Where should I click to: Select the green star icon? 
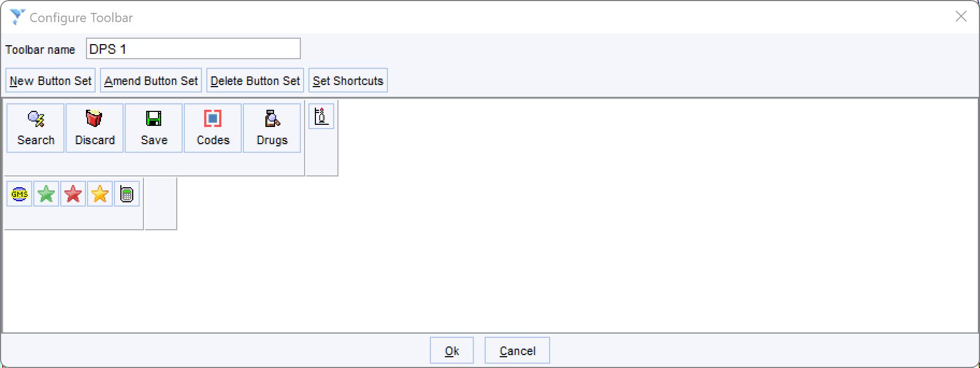46,194
